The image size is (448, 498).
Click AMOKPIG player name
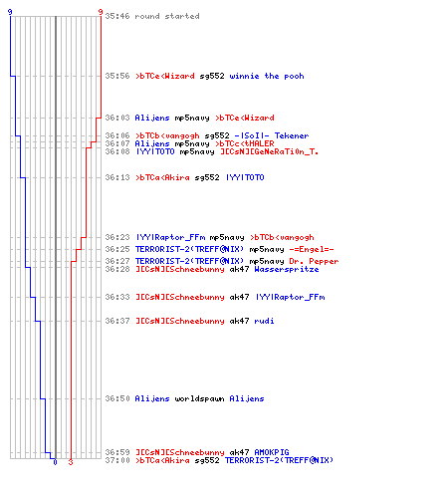[x=272, y=452]
